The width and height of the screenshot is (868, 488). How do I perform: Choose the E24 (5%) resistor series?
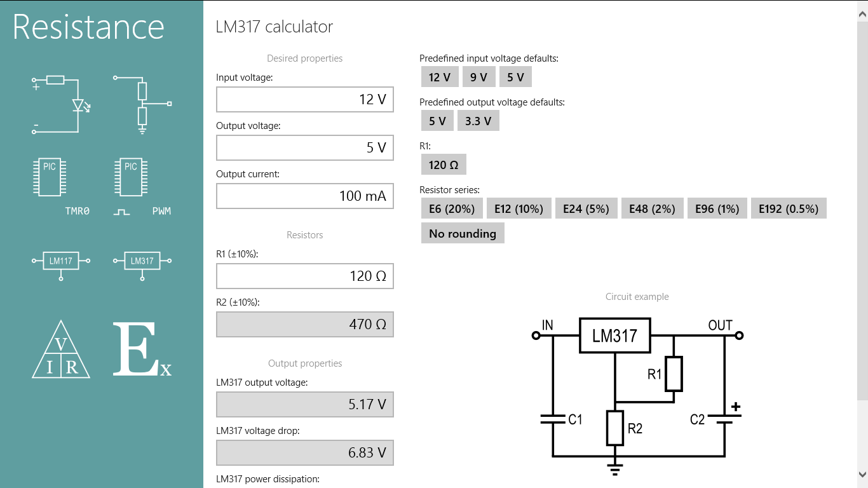point(586,208)
